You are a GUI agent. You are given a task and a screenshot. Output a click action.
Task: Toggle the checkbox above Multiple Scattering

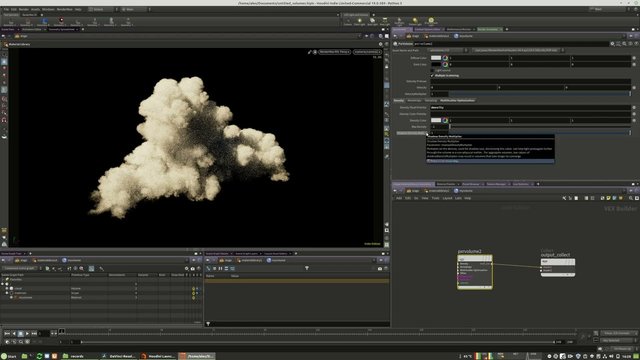click(x=432, y=70)
